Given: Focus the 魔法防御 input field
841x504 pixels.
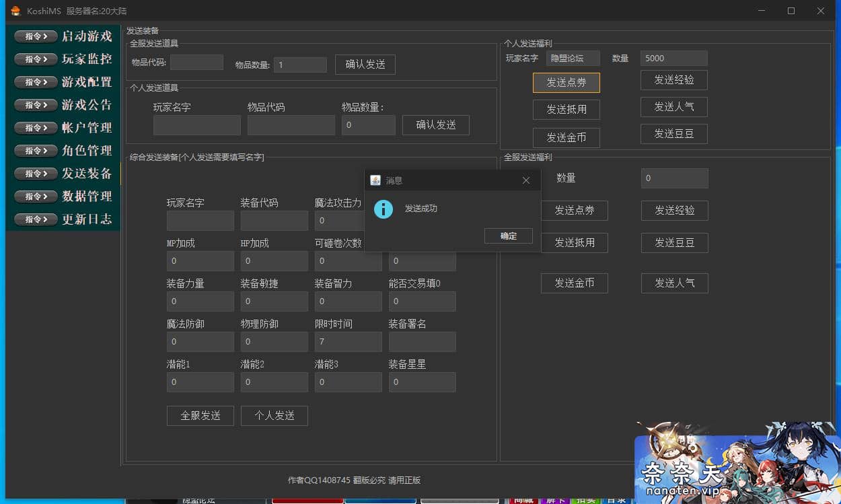Looking at the screenshot, I should click(200, 342).
